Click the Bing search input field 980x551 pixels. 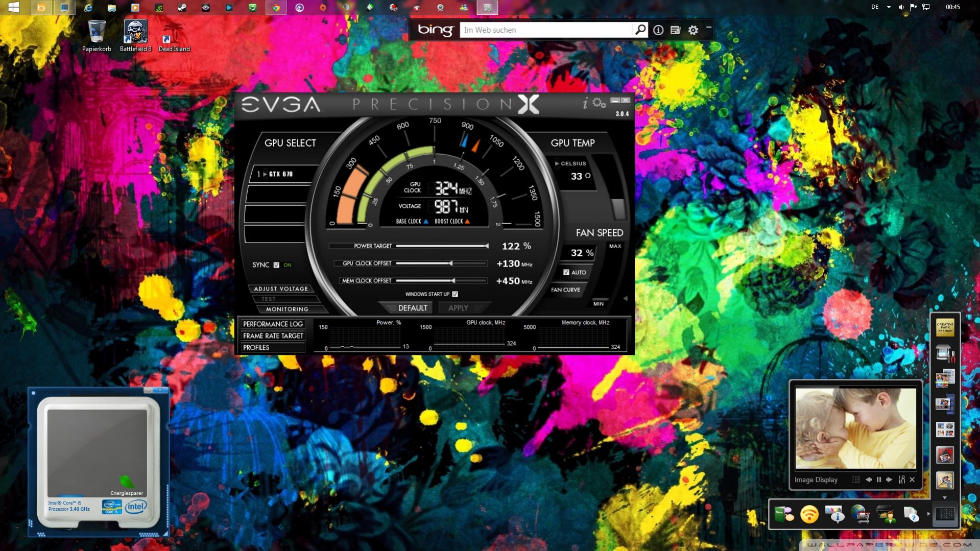click(x=546, y=30)
